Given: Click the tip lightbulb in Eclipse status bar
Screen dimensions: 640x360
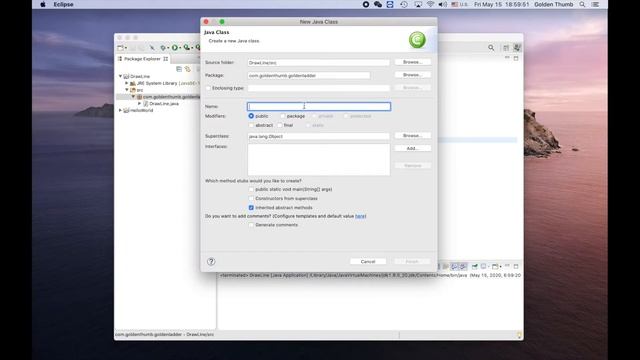Looking at the screenshot, I should (x=519, y=335).
